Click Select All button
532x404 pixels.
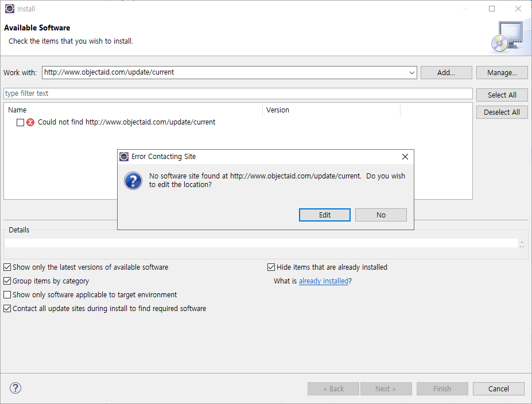tap(502, 95)
